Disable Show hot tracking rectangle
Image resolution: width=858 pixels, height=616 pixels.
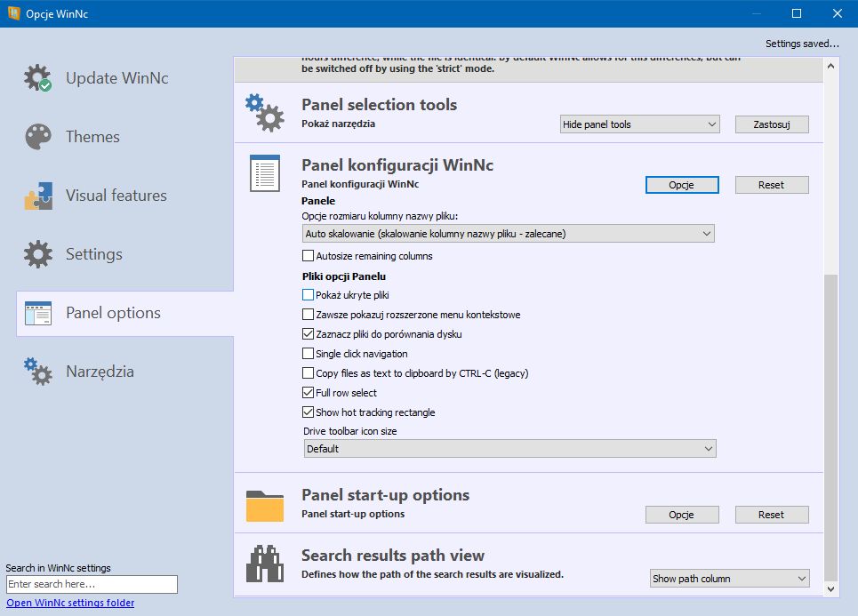coord(308,412)
